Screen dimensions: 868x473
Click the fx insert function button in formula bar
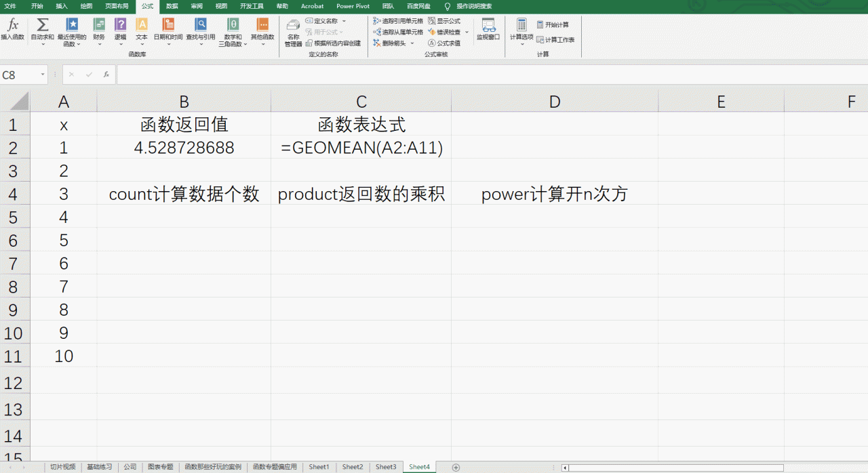(x=106, y=75)
